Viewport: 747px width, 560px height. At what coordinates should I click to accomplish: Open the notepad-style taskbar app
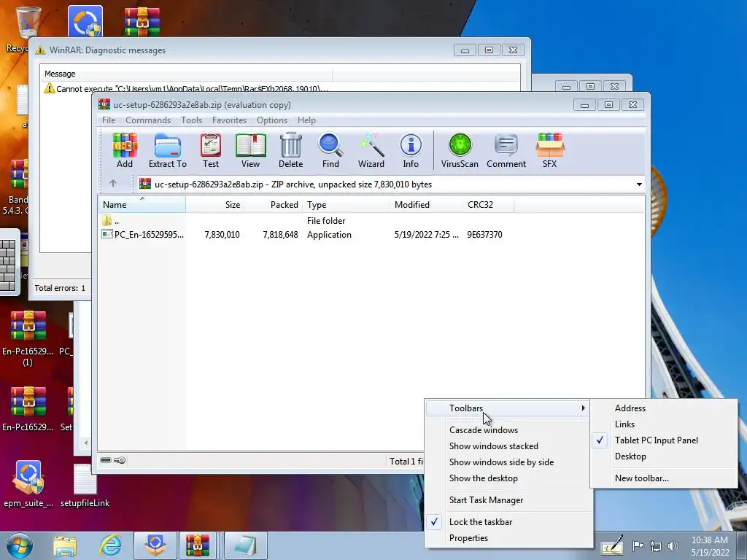(x=245, y=545)
